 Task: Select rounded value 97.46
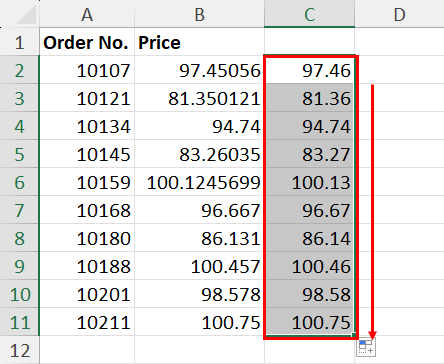pyautogui.click(x=310, y=70)
